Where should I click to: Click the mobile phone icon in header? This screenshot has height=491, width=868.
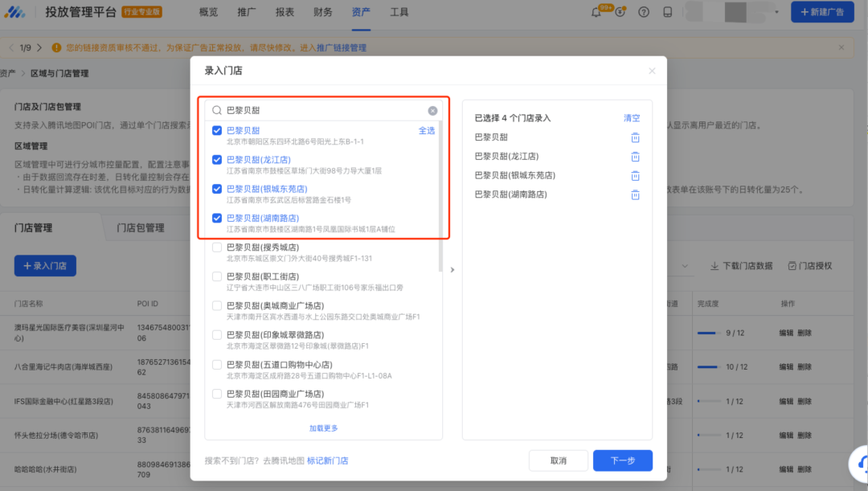coord(667,12)
